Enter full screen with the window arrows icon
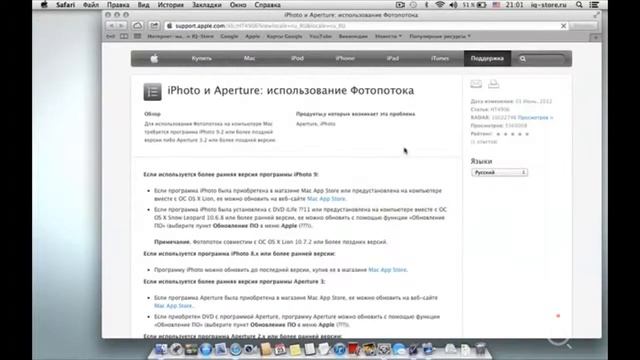The height and width of the screenshot is (360, 640). (x=596, y=15)
